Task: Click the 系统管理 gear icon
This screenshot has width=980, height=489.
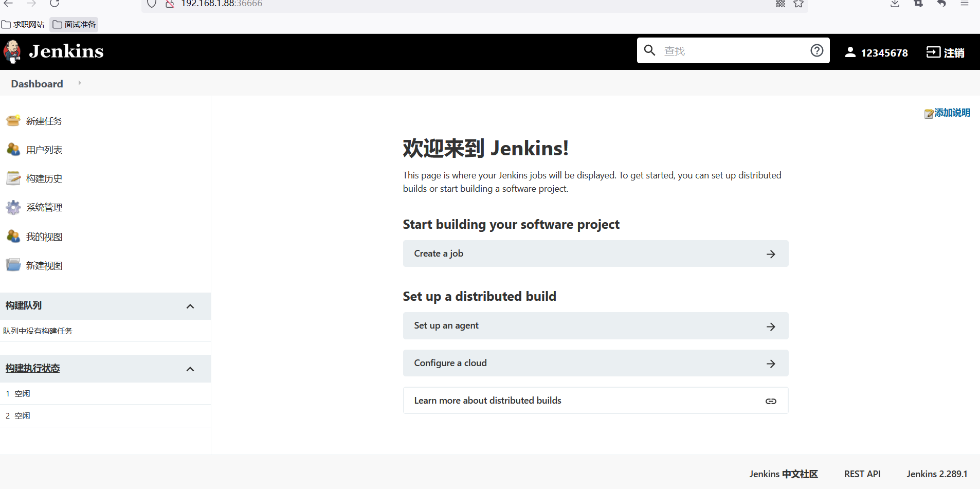Action: [x=13, y=207]
